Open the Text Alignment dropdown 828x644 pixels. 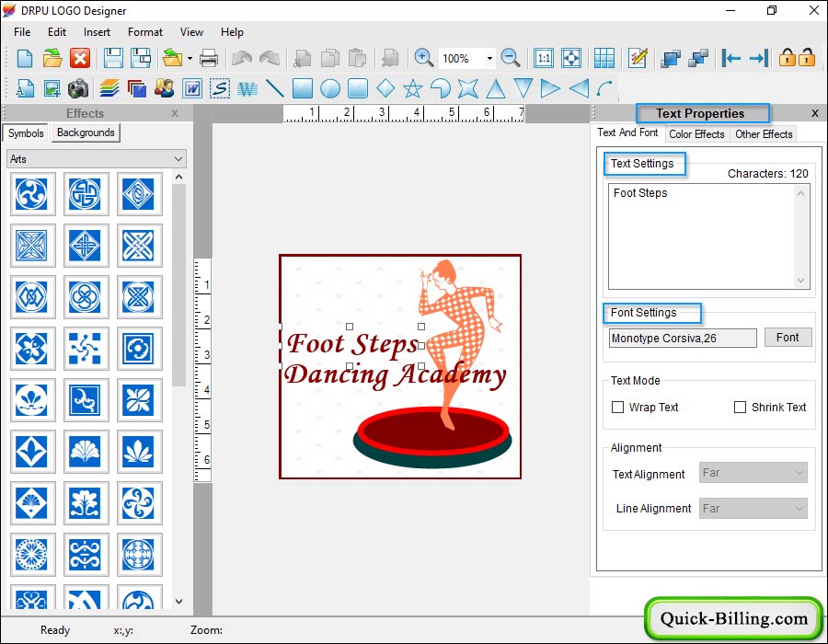(753, 473)
